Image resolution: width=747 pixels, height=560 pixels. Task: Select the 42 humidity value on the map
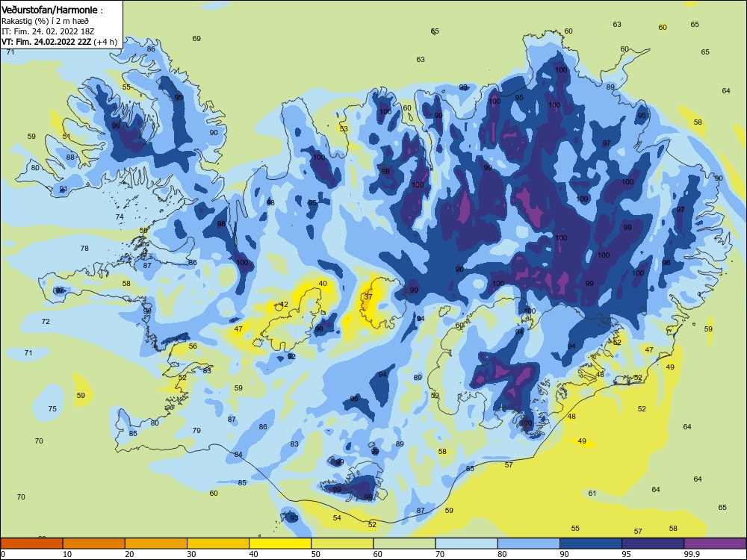click(284, 305)
